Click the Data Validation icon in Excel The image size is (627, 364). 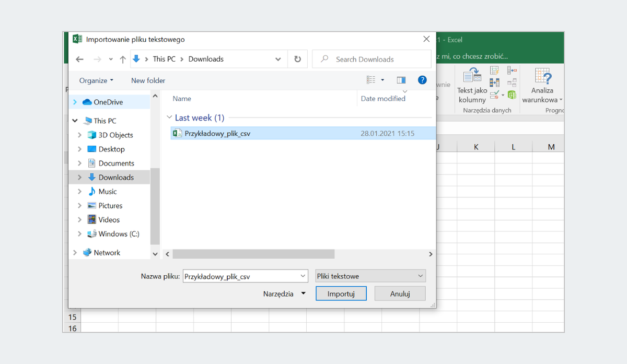tap(494, 95)
